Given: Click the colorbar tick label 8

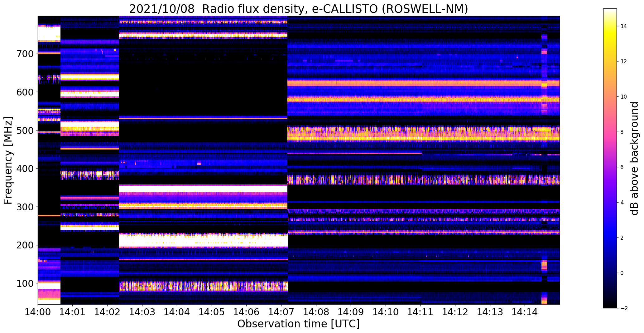Looking at the screenshot, I should point(622,132).
